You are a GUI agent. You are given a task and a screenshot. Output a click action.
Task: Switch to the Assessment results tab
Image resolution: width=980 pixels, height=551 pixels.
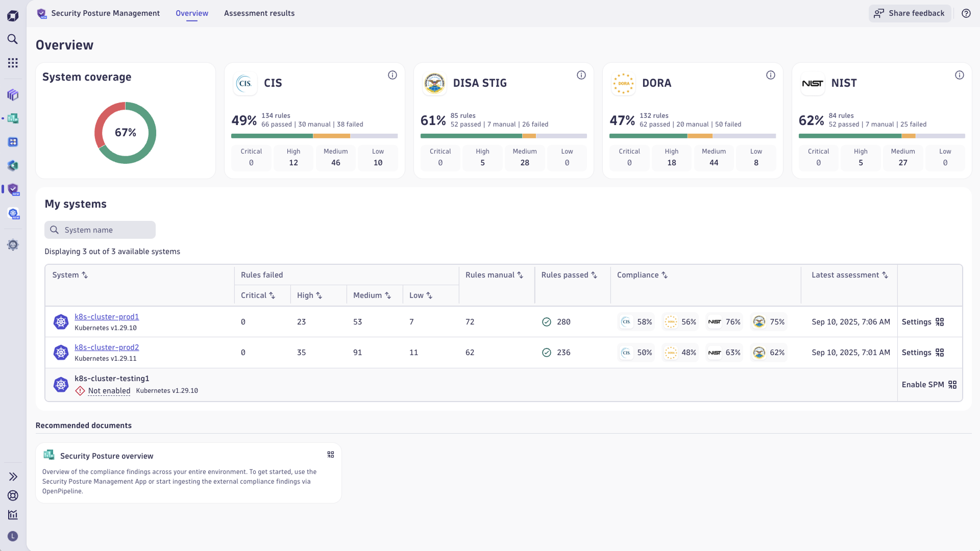click(259, 13)
